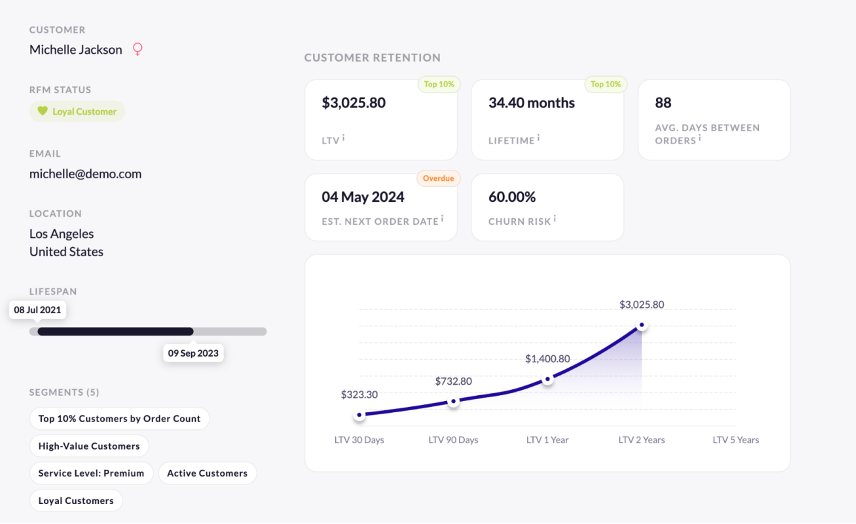
Task: Click the Loyal Customers segment tag
Action: click(x=76, y=500)
